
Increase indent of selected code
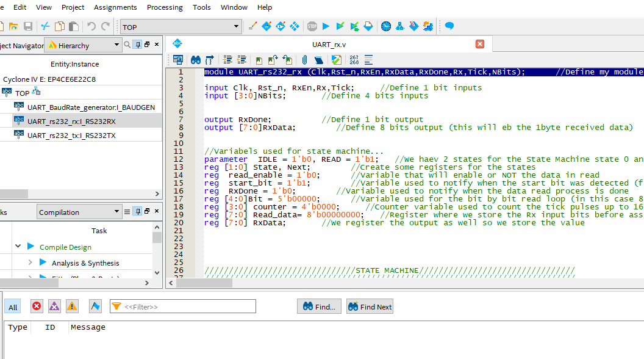tap(227, 60)
